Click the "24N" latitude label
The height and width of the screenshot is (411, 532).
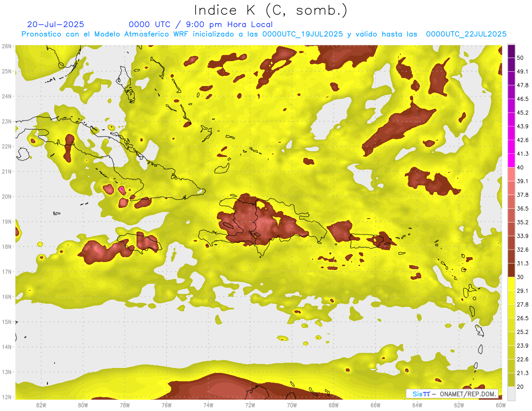[6, 96]
